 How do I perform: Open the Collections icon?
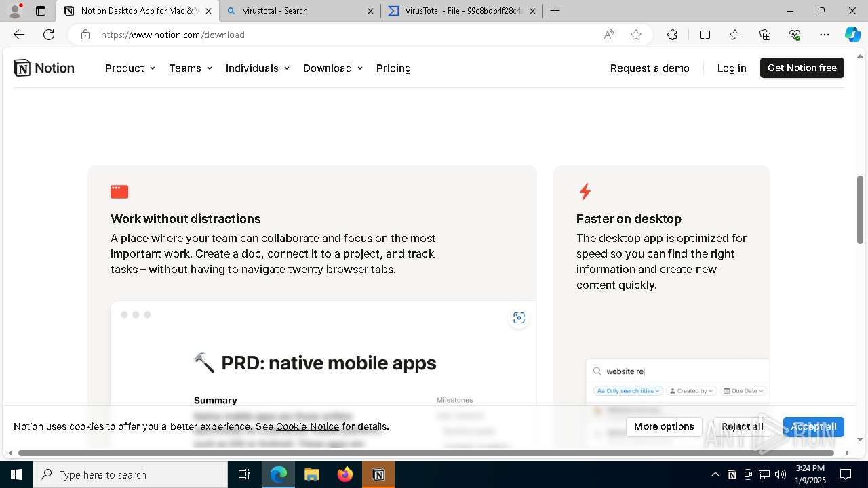(765, 35)
